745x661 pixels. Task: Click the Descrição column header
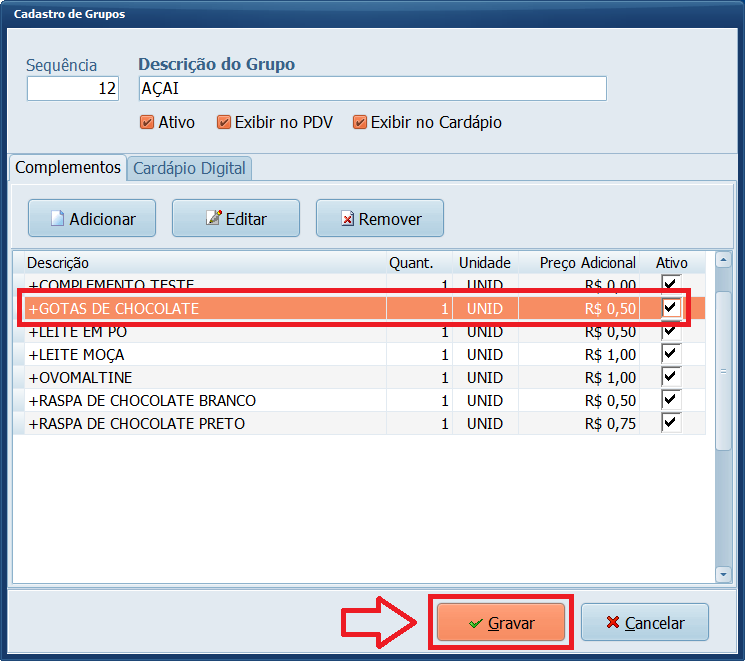click(x=200, y=263)
